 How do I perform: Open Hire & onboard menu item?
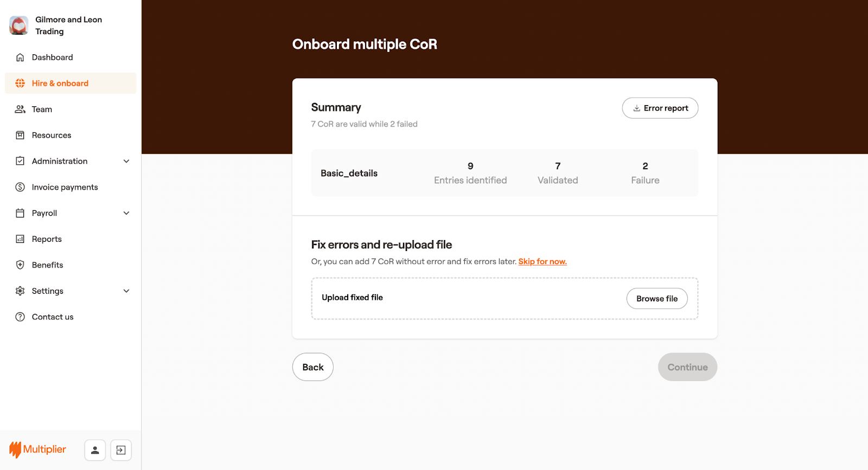(60, 83)
